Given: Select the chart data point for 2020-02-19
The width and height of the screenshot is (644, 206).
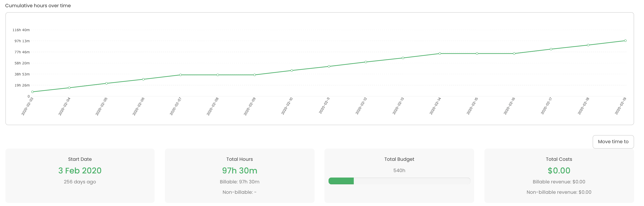Looking at the screenshot, I should [x=625, y=41].
